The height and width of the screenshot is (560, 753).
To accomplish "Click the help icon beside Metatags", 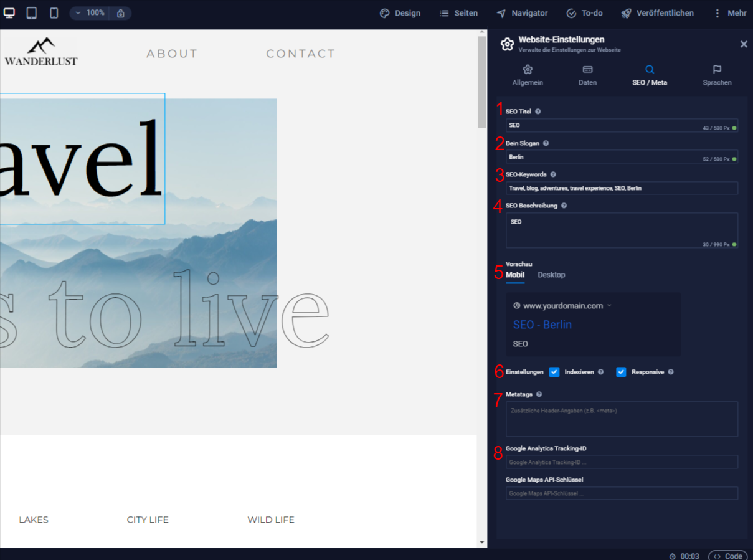I will tap(539, 394).
